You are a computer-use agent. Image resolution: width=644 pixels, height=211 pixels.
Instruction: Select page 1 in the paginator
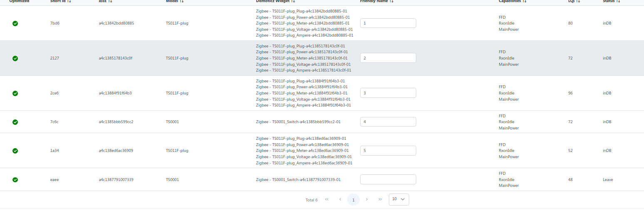coord(353,200)
